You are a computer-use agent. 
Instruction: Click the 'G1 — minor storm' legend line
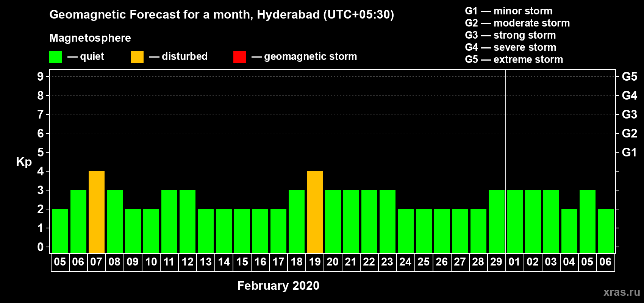click(509, 11)
